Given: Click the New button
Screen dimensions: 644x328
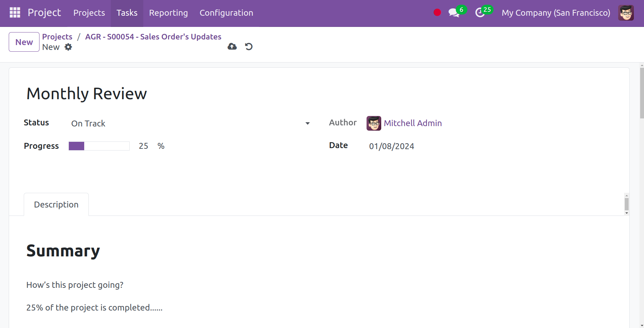Looking at the screenshot, I should [x=24, y=42].
